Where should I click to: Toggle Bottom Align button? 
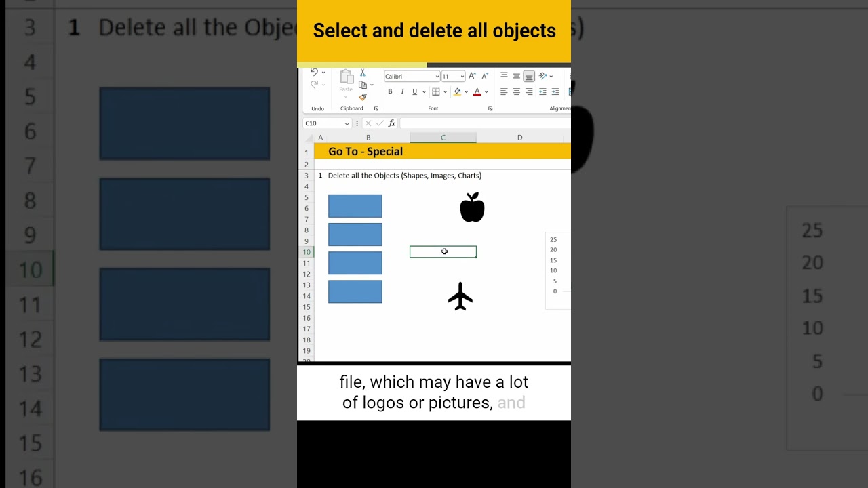pos(529,76)
